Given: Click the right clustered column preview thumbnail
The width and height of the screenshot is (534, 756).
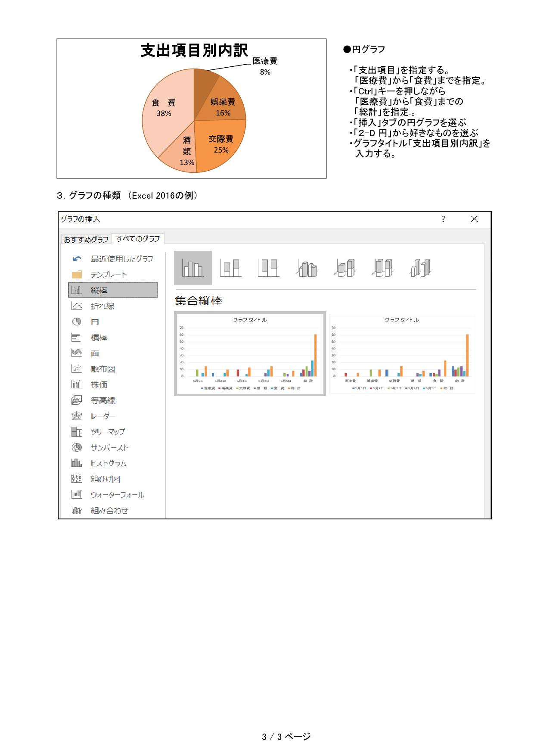Looking at the screenshot, I should pyautogui.click(x=402, y=353).
